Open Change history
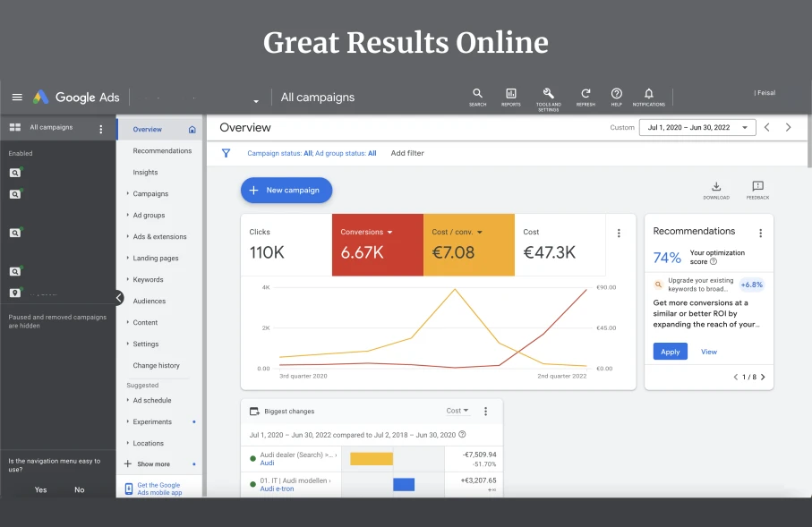This screenshot has height=527, width=812. (156, 365)
